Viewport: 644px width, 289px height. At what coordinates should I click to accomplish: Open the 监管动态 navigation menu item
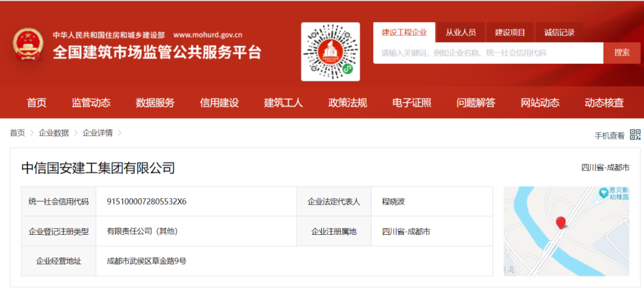[x=91, y=102]
